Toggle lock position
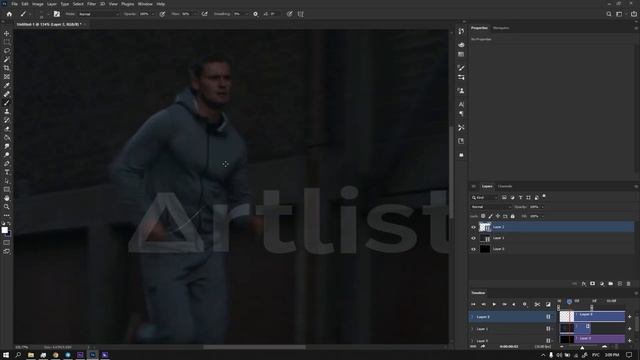Viewport: 640px width, 360px height. pos(498,216)
